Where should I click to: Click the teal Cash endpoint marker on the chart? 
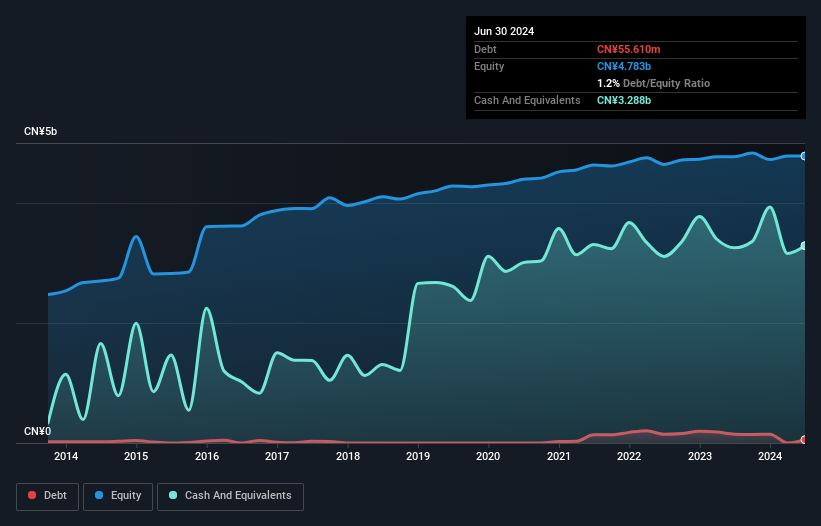803,246
